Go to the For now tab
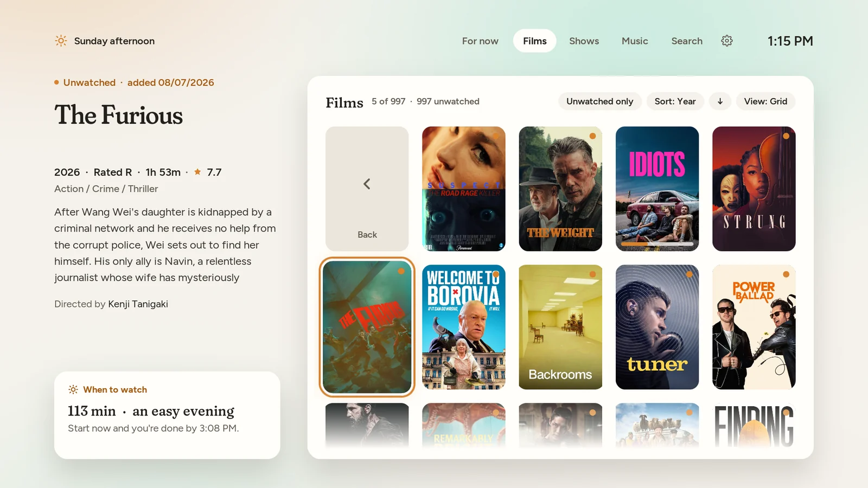The image size is (868, 488). (x=480, y=41)
